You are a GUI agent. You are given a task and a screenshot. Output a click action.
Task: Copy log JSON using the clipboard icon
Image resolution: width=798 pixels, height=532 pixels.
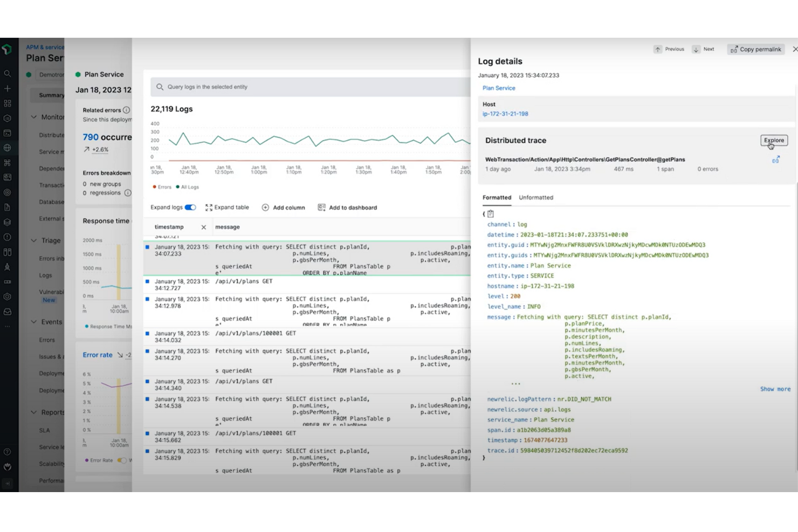[490, 213]
